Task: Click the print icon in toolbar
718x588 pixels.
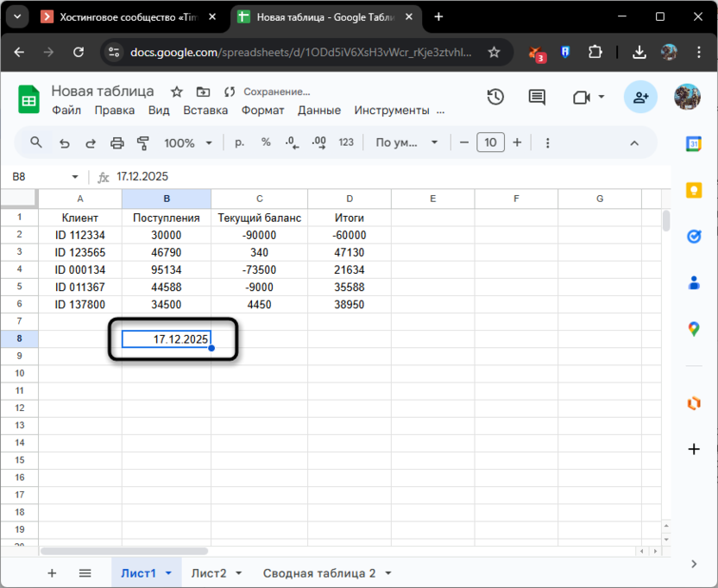Action: pos(117,142)
